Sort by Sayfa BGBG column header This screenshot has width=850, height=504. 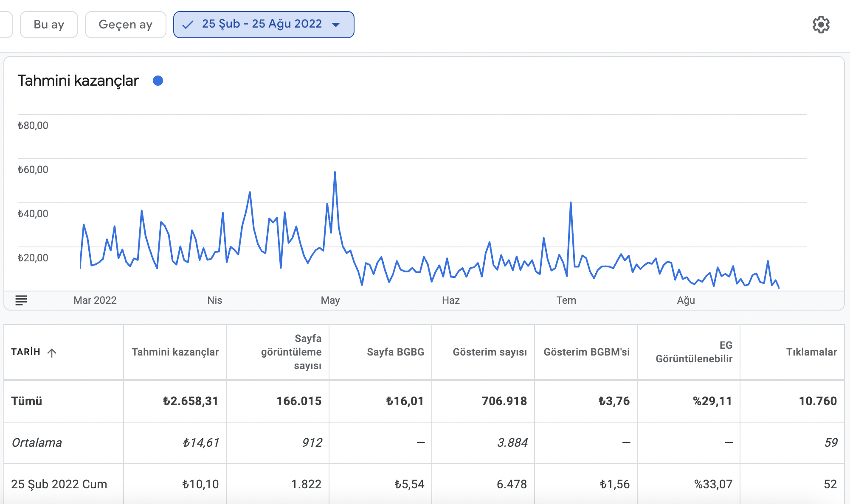point(395,352)
